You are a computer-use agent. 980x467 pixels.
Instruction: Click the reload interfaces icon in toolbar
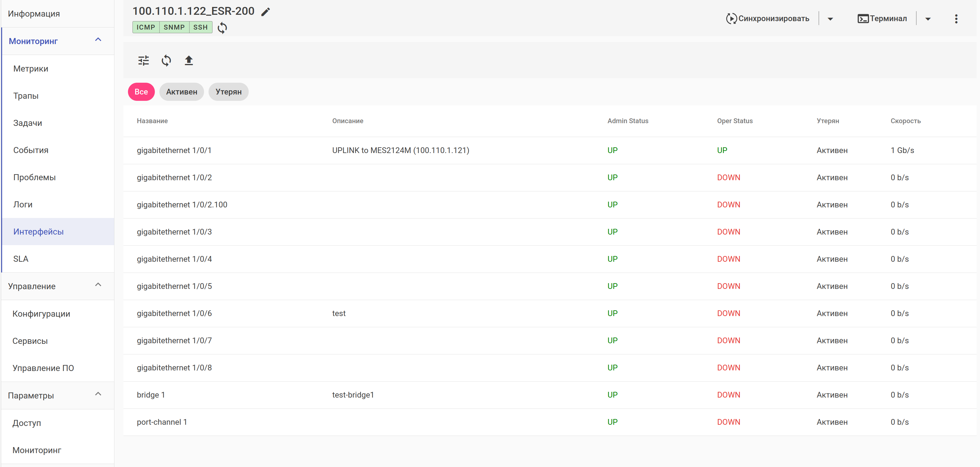166,60
